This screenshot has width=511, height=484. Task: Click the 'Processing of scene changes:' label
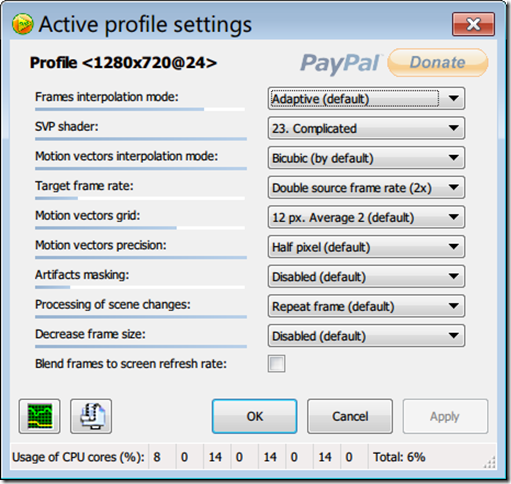(x=113, y=305)
